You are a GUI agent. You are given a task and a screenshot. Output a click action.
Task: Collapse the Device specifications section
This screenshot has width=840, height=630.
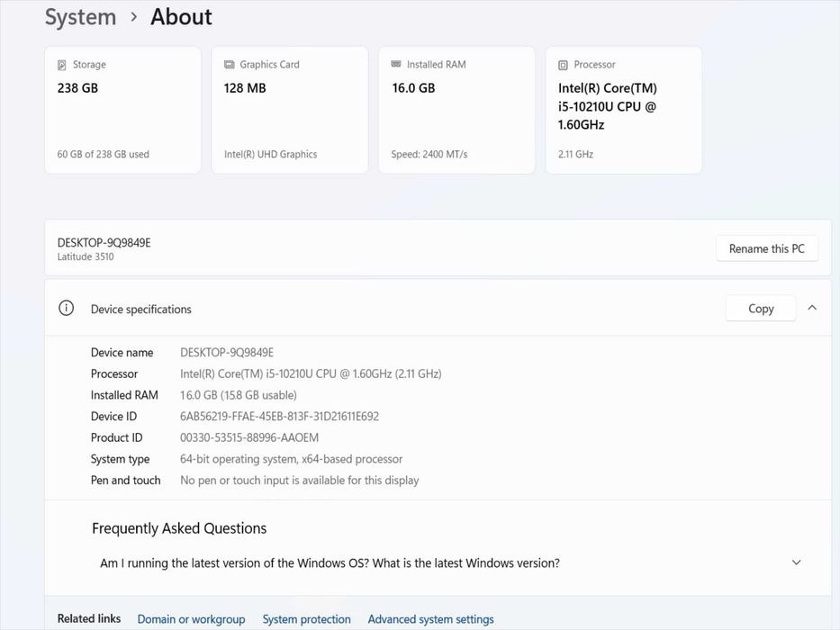pyautogui.click(x=812, y=308)
